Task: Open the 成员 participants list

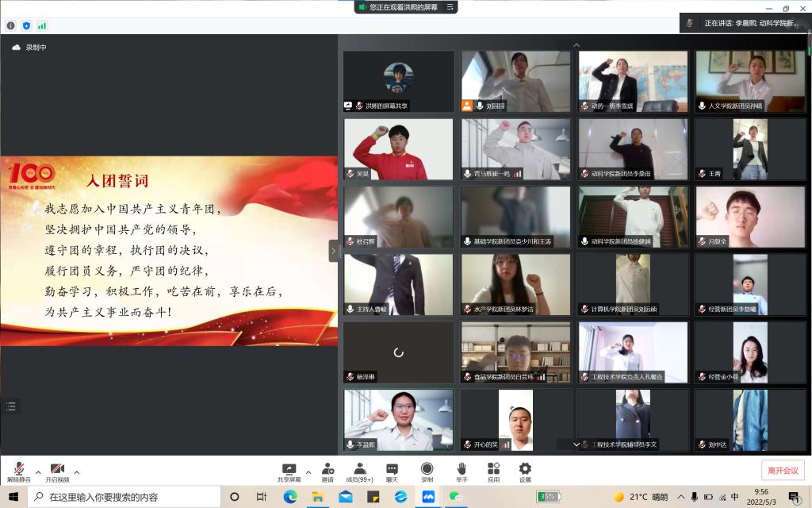Action: (x=359, y=471)
